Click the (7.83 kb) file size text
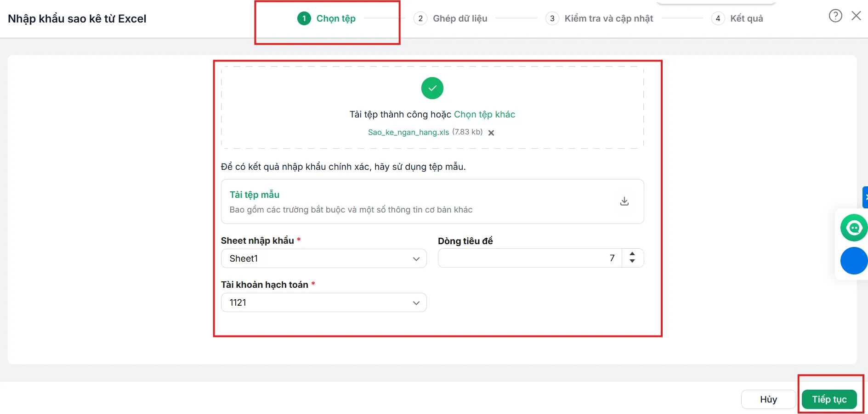Image resolution: width=868 pixels, height=414 pixels. (x=467, y=132)
